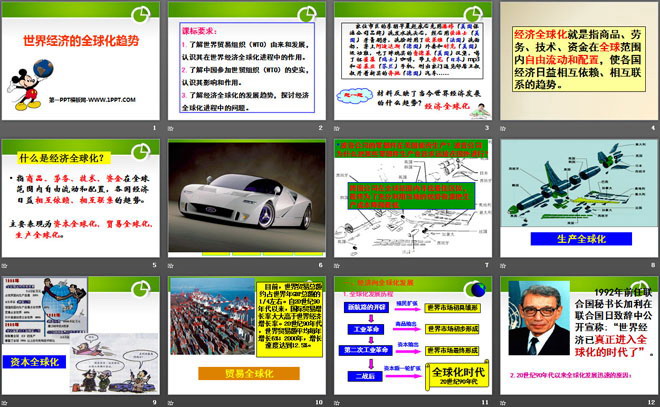Click slide number 5 label
The width and height of the screenshot is (660, 407).
[154, 265]
